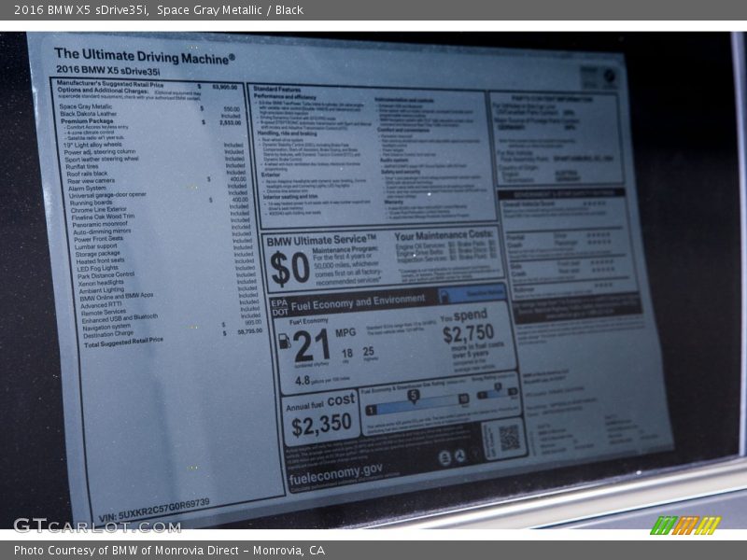Click the VIN number at sticker bottom
The image size is (747, 560).
pos(154,509)
